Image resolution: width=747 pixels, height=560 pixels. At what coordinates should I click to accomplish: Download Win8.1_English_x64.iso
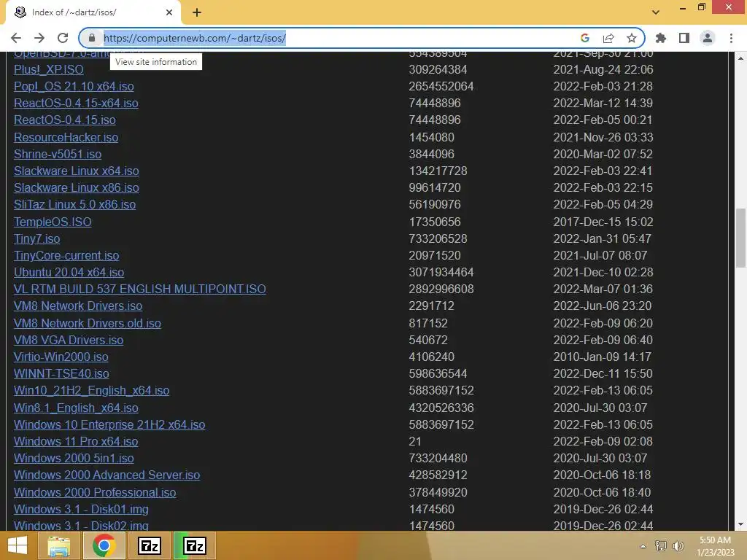pyautogui.click(x=76, y=408)
